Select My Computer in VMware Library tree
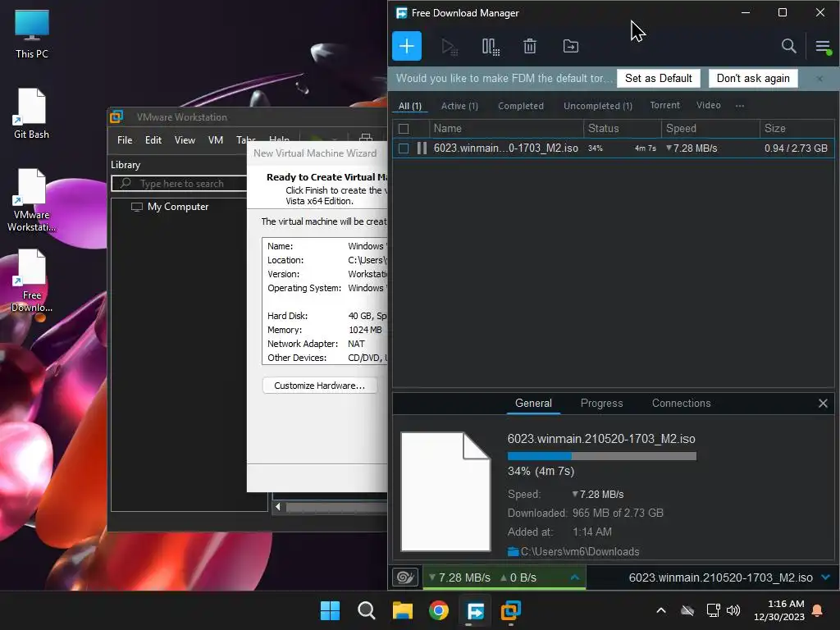Image resolution: width=840 pixels, height=630 pixels. coord(178,207)
